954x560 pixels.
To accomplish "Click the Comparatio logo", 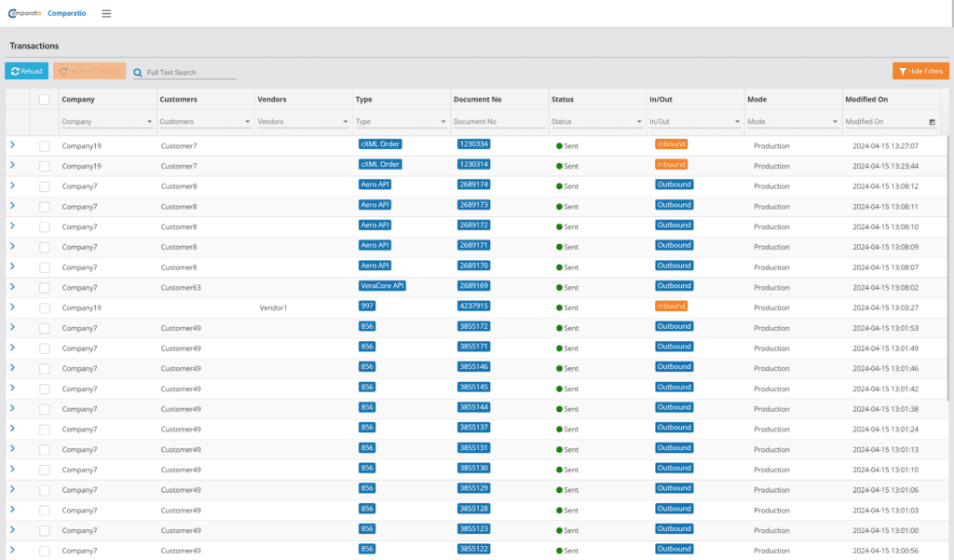I will point(24,13).
